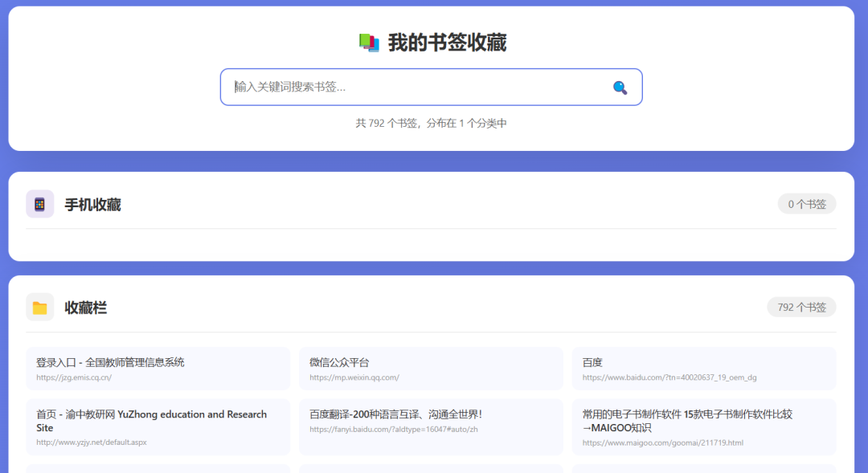Click the 0 个书签 count badge
Screen dimensions: 868x473
coord(807,204)
